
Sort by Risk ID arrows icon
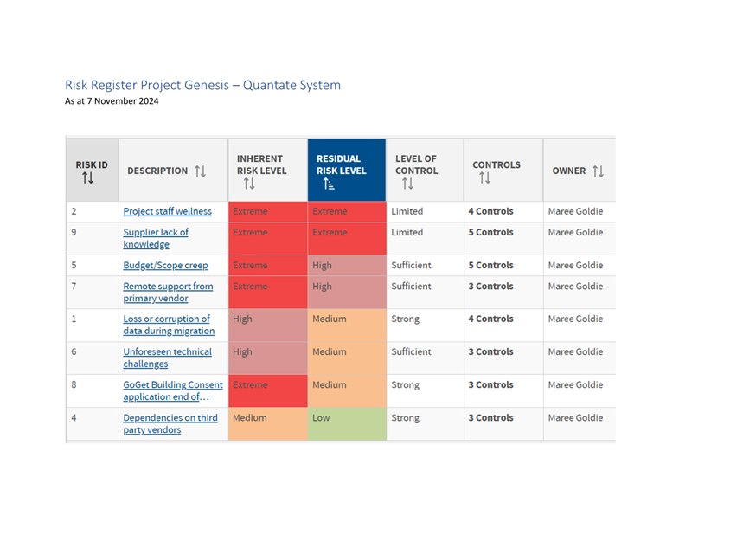pos(87,178)
